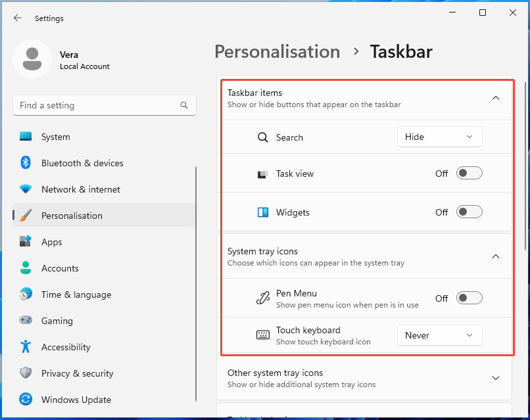530x420 pixels.
Task: Turn on the Pen Menu toggle
Action: (x=469, y=298)
